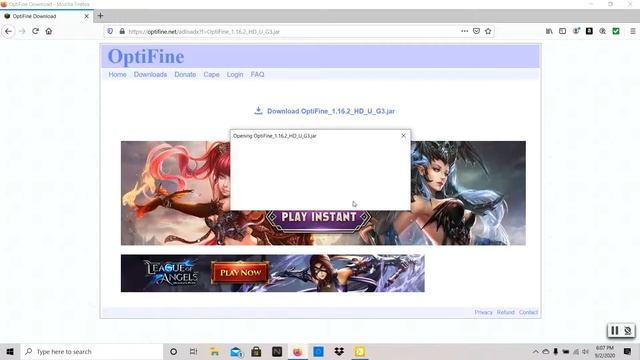Screen dimensions: 640x360
Task: Open the Action Center notifications
Action: [628, 351]
